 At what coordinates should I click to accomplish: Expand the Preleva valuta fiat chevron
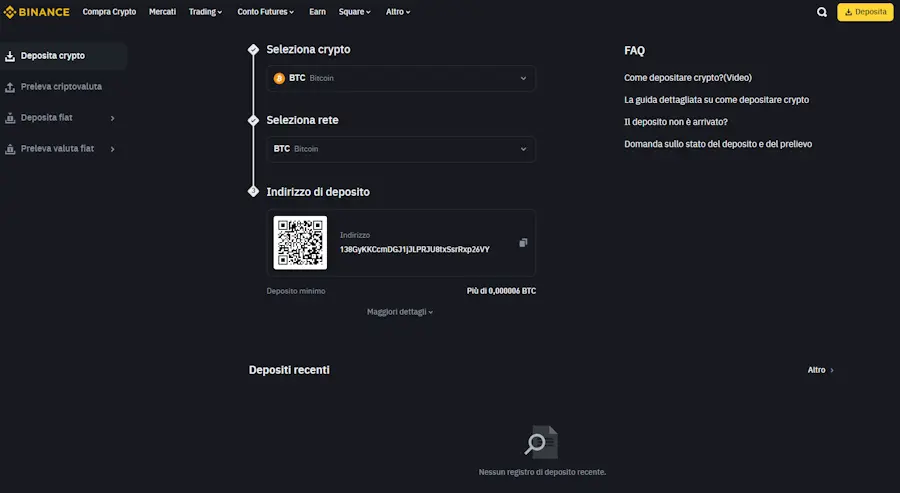(x=112, y=149)
